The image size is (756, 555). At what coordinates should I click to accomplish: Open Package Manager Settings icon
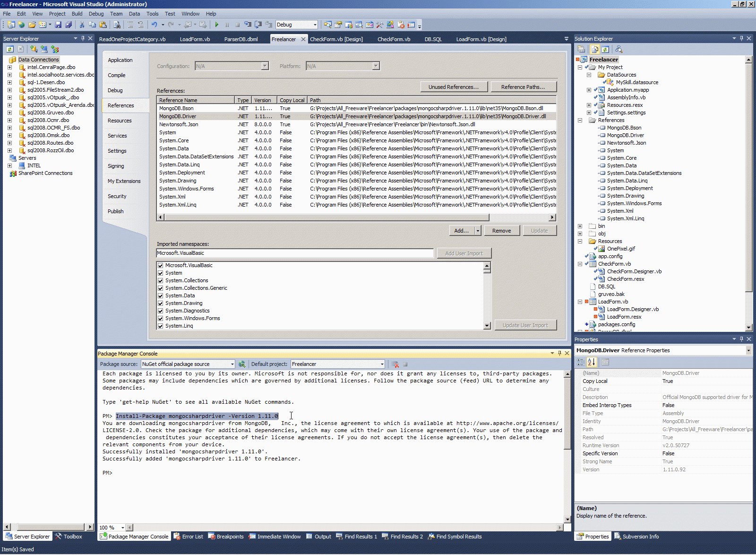[242, 364]
